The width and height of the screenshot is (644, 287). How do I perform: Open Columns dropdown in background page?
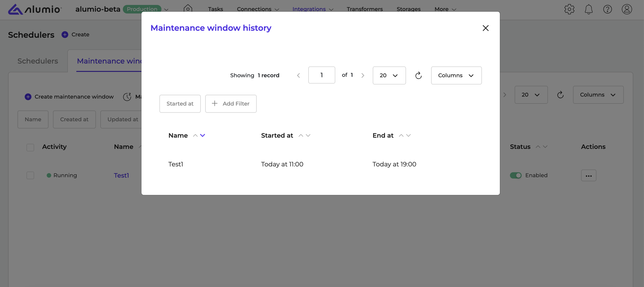point(598,95)
